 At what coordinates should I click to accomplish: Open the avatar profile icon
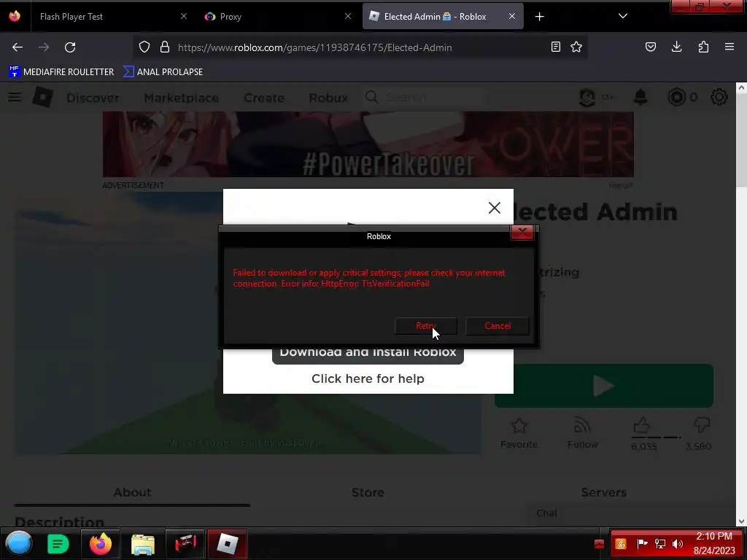click(587, 97)
